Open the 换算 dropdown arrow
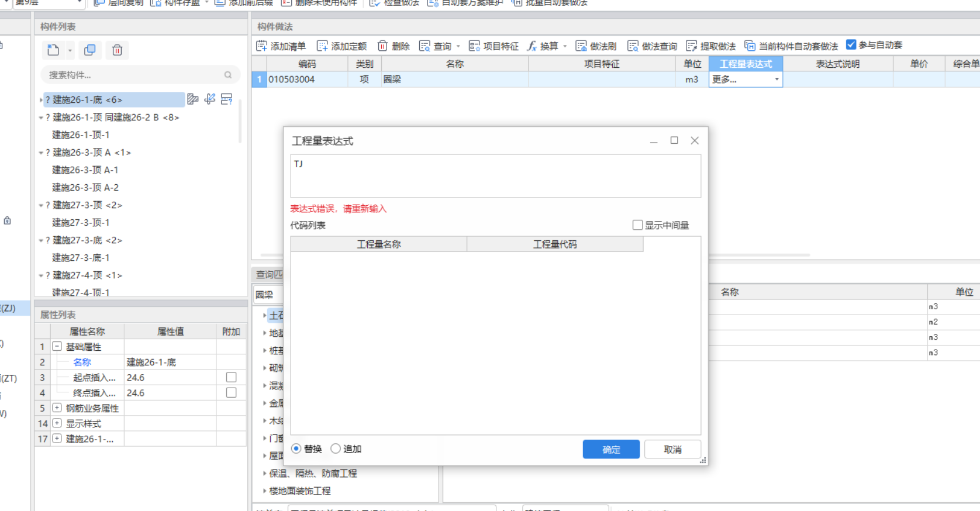The image size is (980, 511). pyautogui.click(x=565, y=46)
